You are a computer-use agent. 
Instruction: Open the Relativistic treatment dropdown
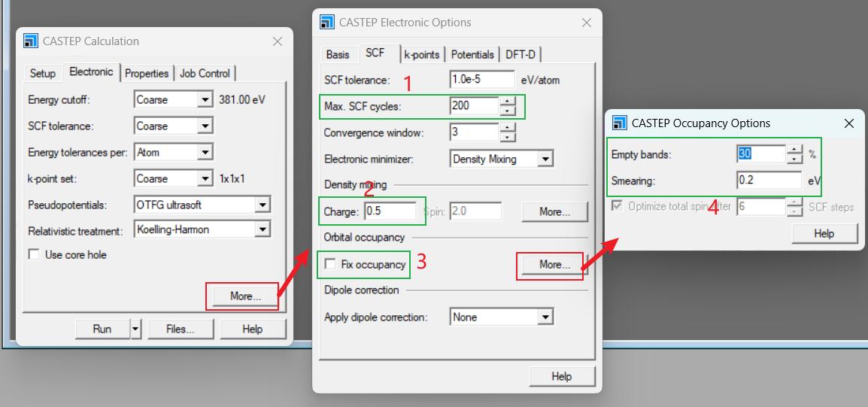(263, 229)
